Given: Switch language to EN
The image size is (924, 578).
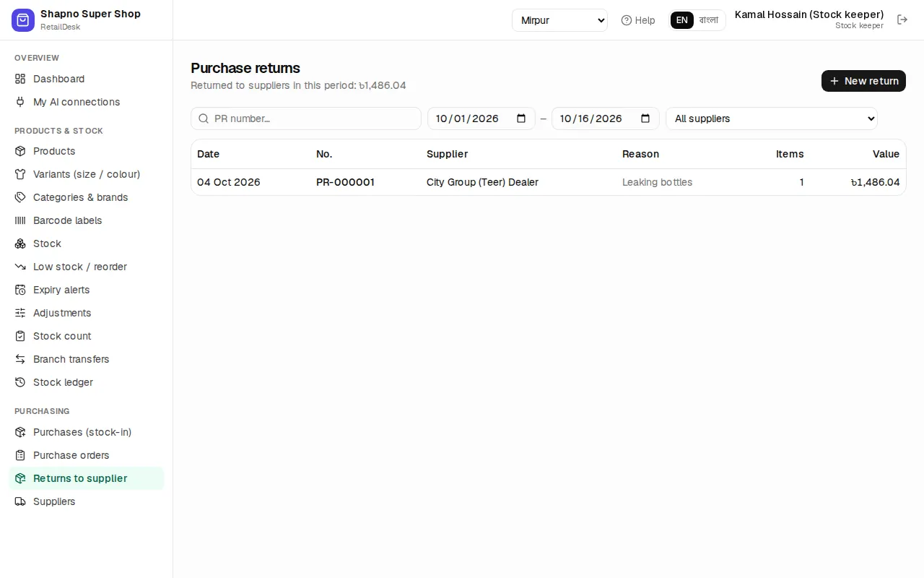Looking at the screenshot, I should [x=682, y=20].
